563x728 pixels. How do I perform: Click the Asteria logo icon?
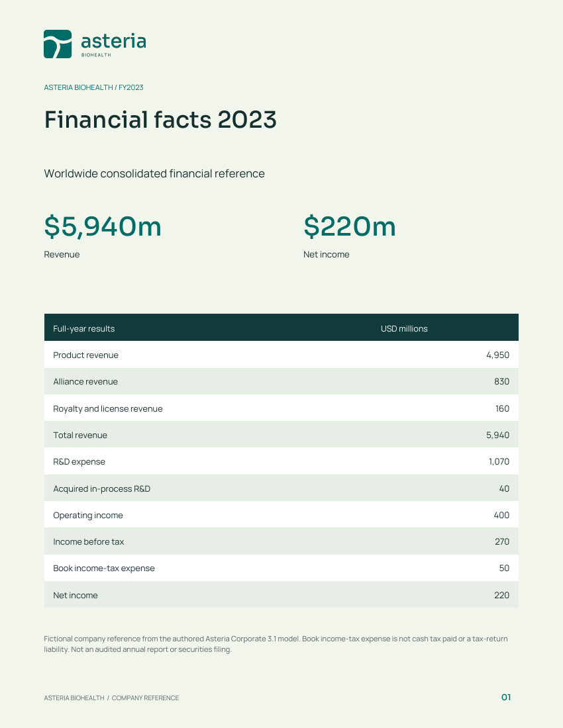58,44
